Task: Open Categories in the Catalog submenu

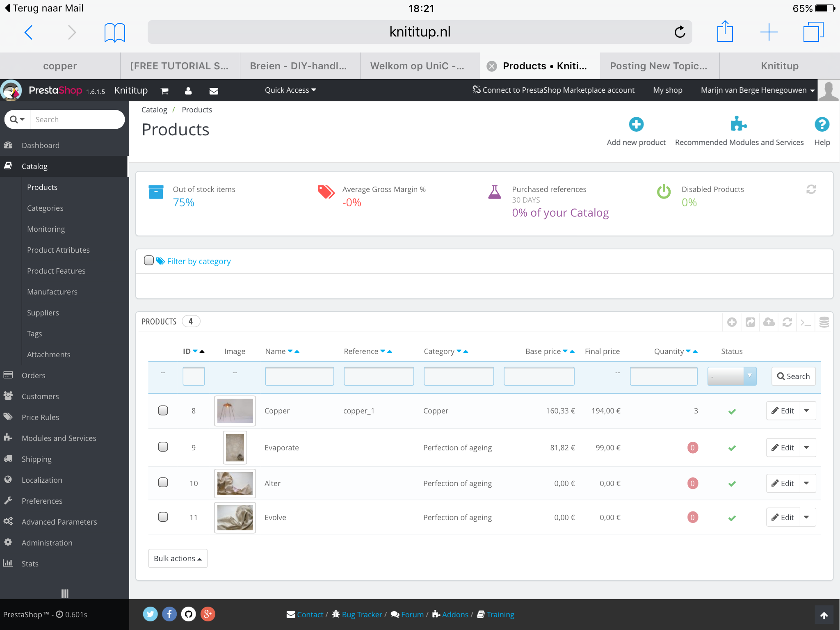Action: tap(45, 208)
